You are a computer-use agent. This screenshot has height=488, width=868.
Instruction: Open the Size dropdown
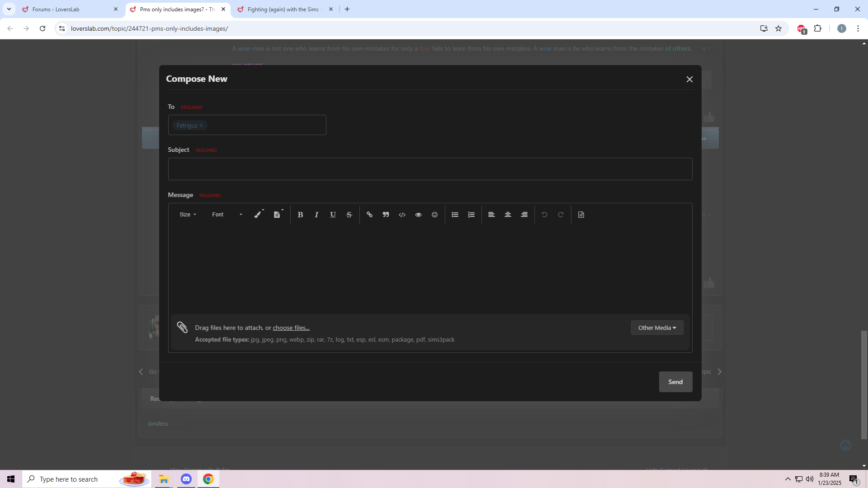[x=188, y=215]
